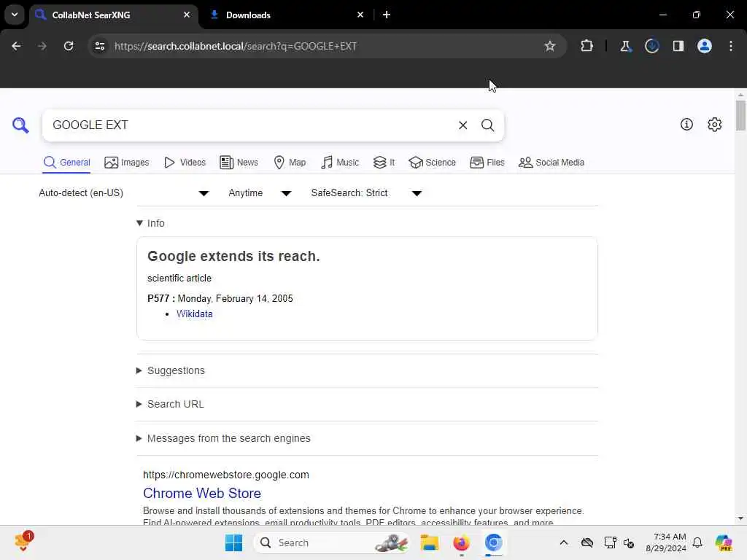Open SearXNG preferences gear icon
This screenshot has width=747, height=560.
[x=714, y=124]
